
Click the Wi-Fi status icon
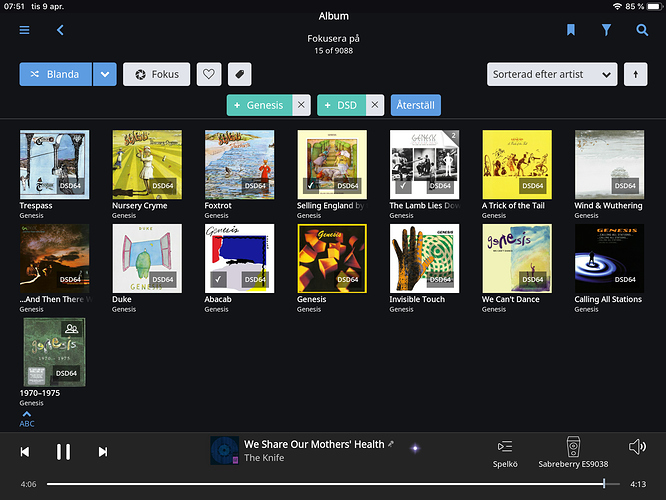pos(617,6)
